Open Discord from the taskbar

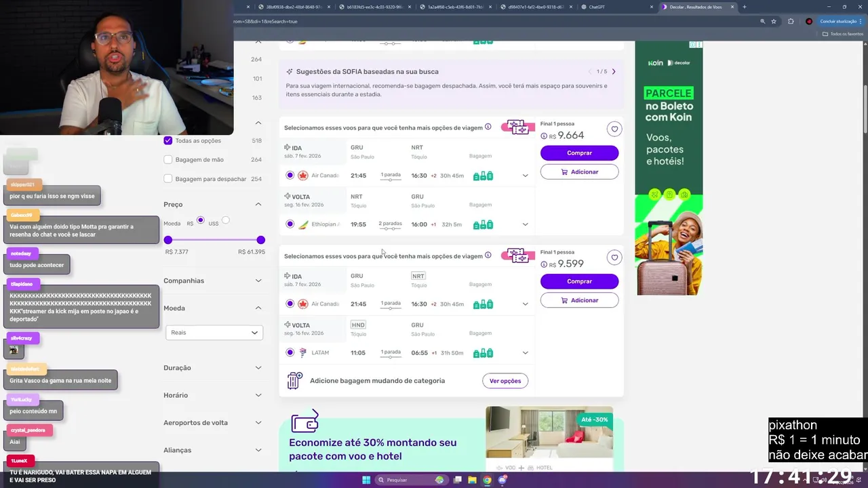point(502,480)
